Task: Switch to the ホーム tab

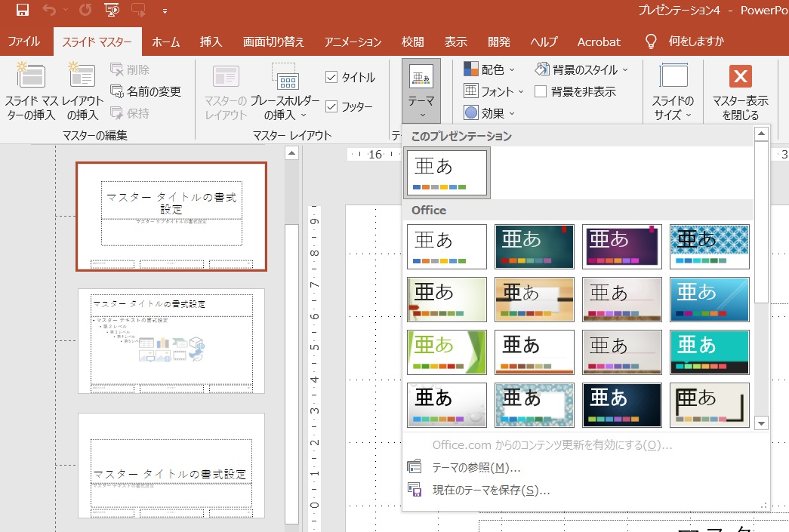Action: pyautogui.click(x=165, y=42)
